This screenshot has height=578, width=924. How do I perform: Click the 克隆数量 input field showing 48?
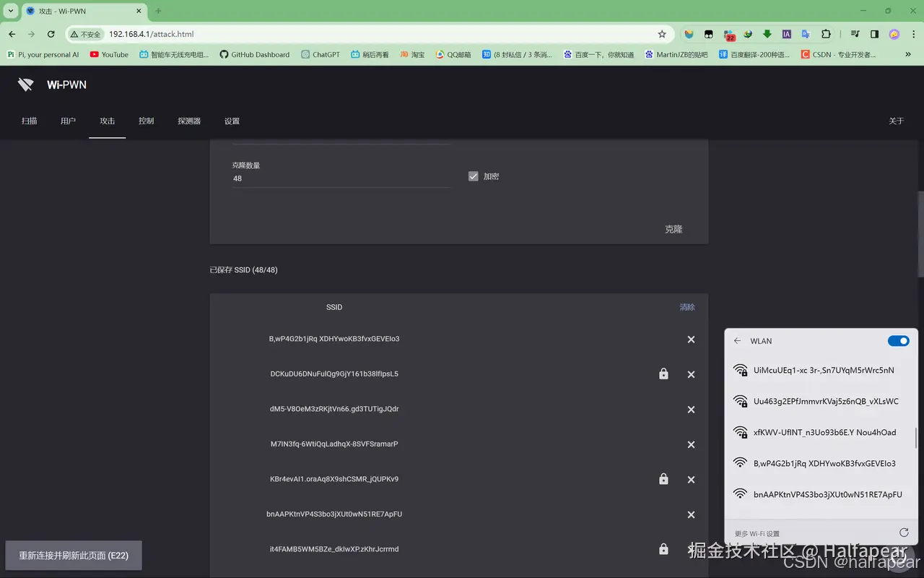coord(341,178)
